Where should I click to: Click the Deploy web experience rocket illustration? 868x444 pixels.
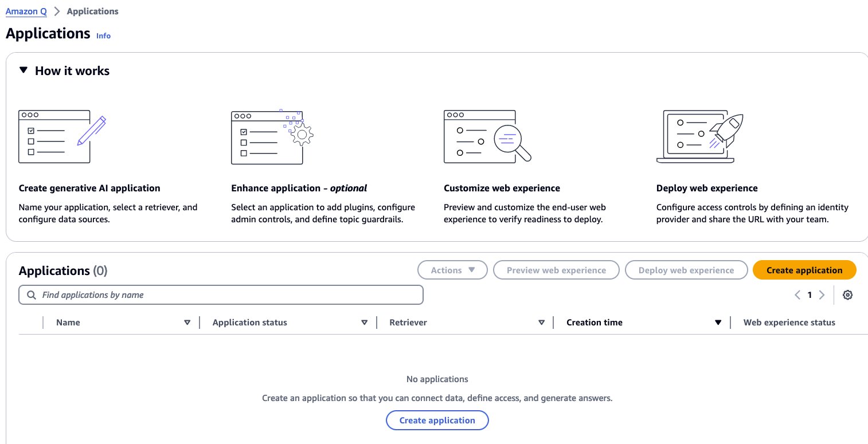700,137
